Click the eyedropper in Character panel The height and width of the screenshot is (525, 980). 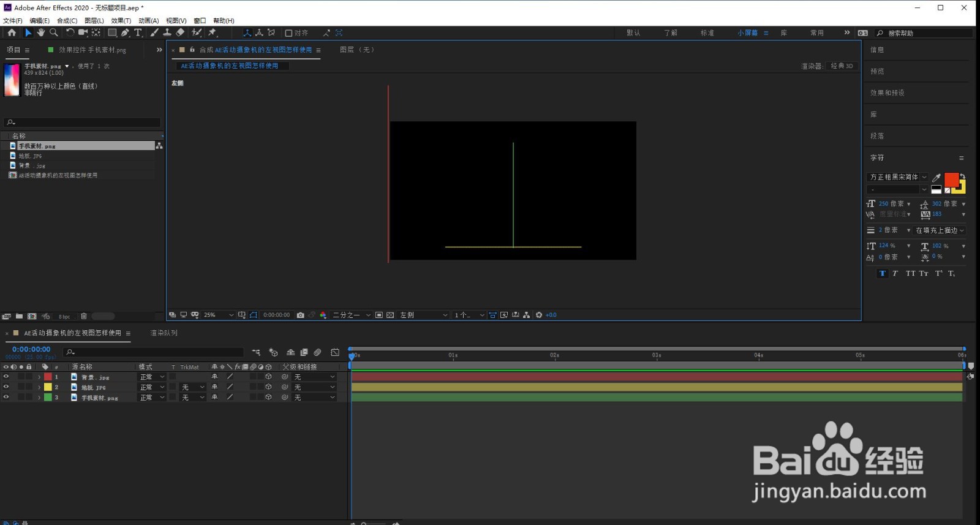pyautogui.click(x=936, y=178)
